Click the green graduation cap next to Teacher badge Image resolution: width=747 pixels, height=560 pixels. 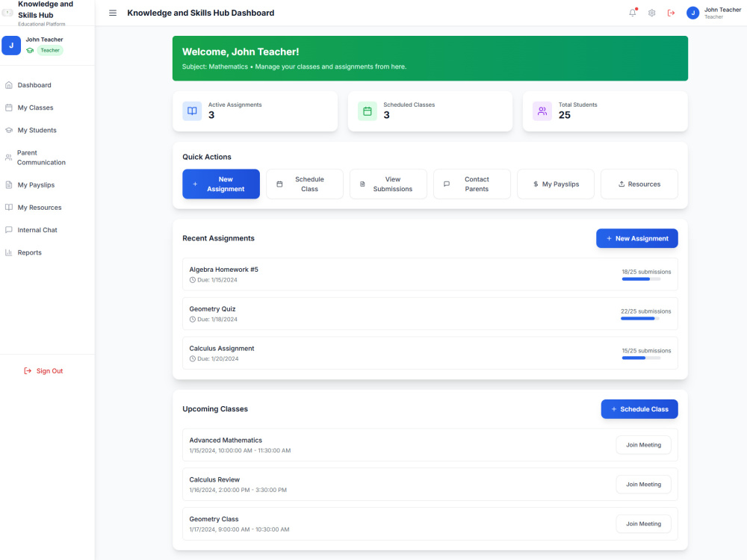pos(30,51)
